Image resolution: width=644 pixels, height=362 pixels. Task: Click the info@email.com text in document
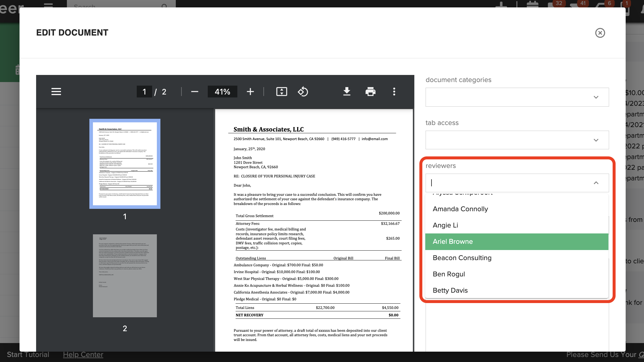[x=375, y=139]
